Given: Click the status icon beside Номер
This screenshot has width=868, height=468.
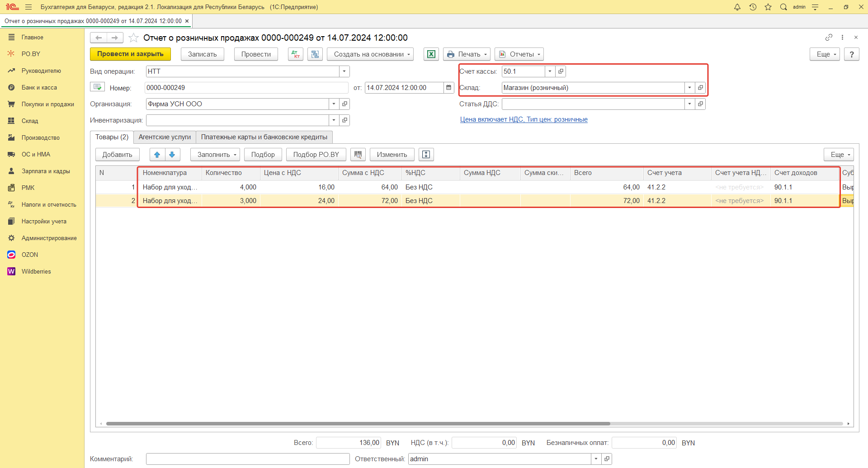Looking at the screenshot, I should click(x=97, y=87).
